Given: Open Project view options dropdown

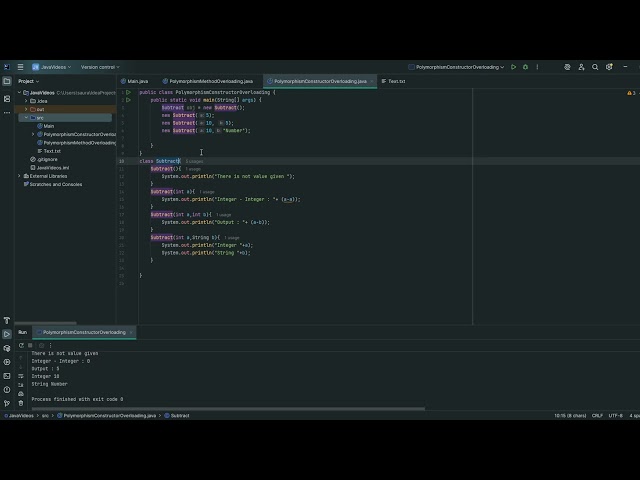Looking at the screenshot, I should click(x=29, y=81).
